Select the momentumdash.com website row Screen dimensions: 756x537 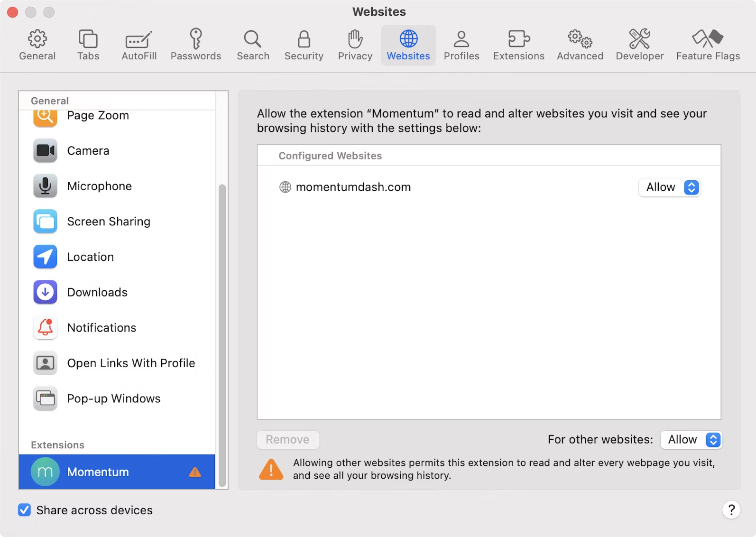pyautogui.click(x=489, y=187)
